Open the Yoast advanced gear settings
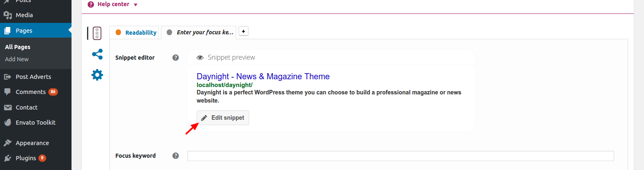Viewport: 644px width, 170px height. [x=97, y=75]
